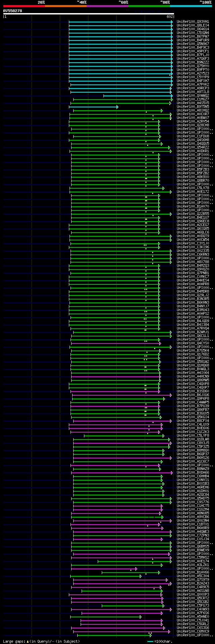
Task: Select the UniRef100_A4S5X5 label
Action: (193, 103)
